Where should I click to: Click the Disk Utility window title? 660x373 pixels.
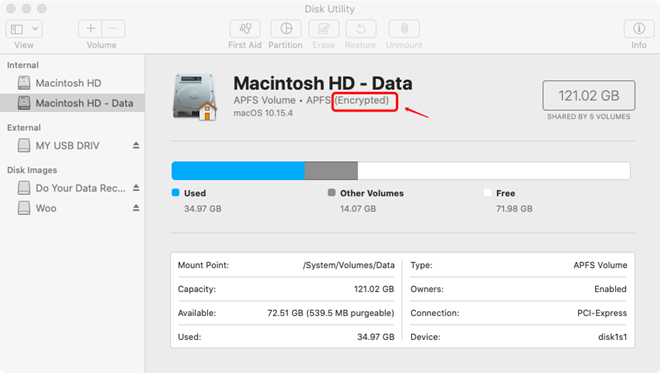pos(330,9)
